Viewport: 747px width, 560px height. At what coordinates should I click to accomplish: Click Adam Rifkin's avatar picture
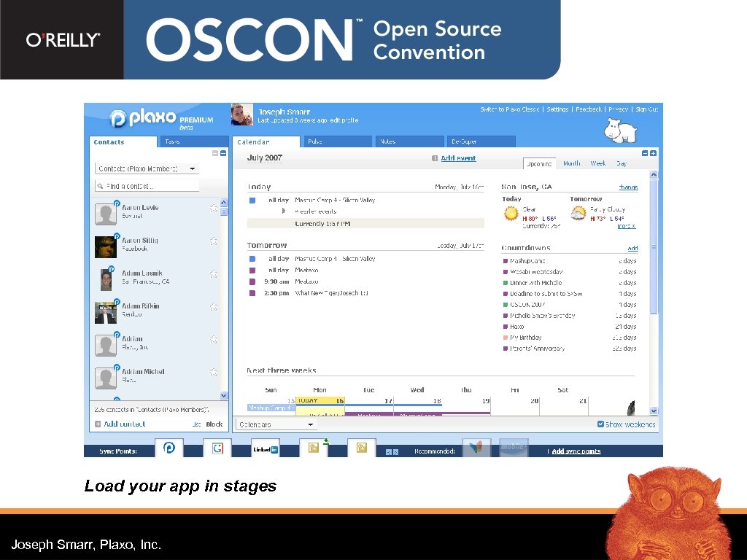pos(106,313)
